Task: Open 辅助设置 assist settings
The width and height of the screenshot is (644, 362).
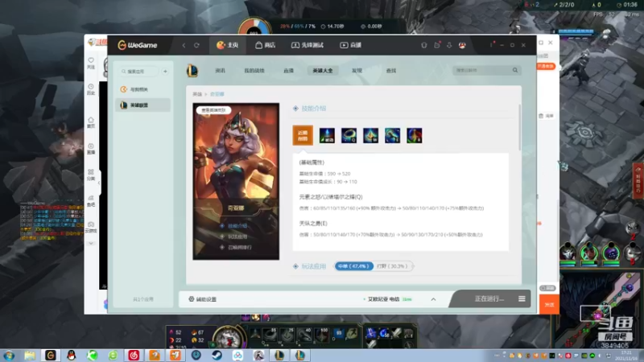Action: [x=203, y=299]
